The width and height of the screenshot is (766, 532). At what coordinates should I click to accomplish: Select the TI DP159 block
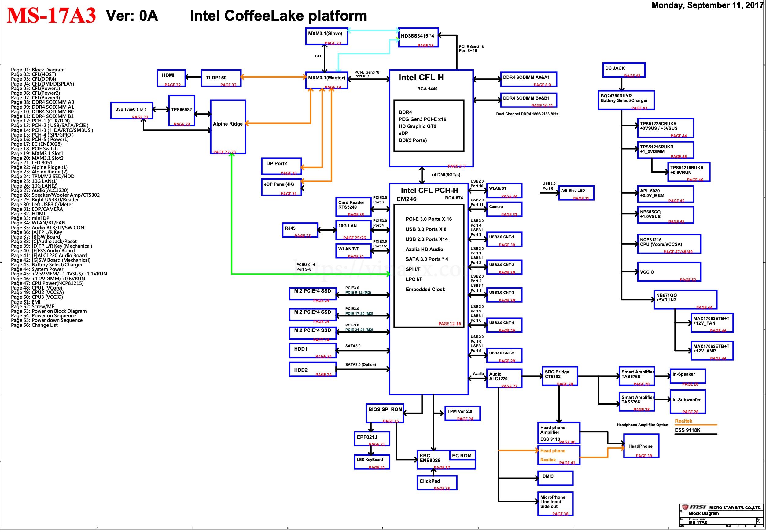[221, 78]
